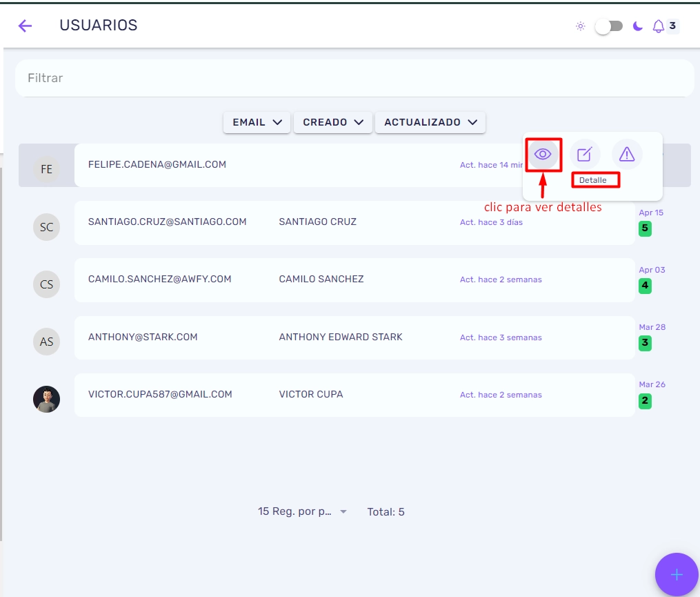Select SANTIAGO.CRUZ@SANTIAGO.COM email
The width and height of the screenshot is (700, 597).
[167, 222]
